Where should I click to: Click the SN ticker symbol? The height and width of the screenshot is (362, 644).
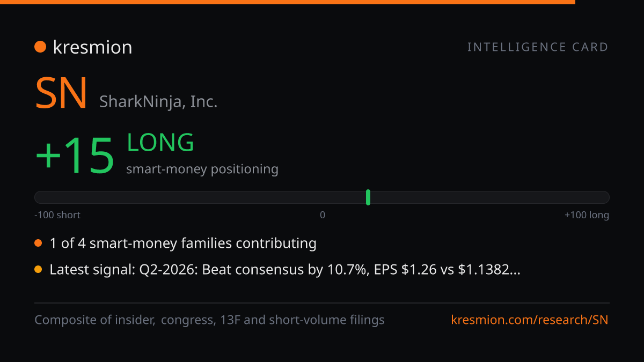pos(61,94)
